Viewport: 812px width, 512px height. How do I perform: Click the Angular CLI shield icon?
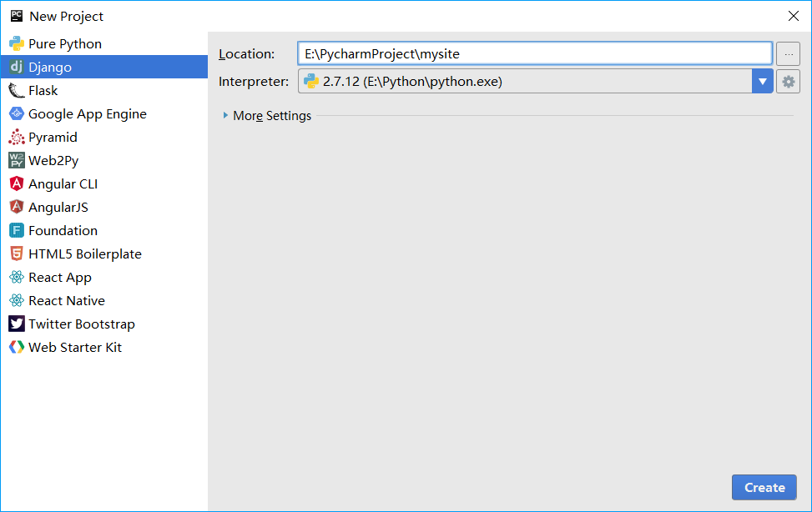[x=17, y=183]
